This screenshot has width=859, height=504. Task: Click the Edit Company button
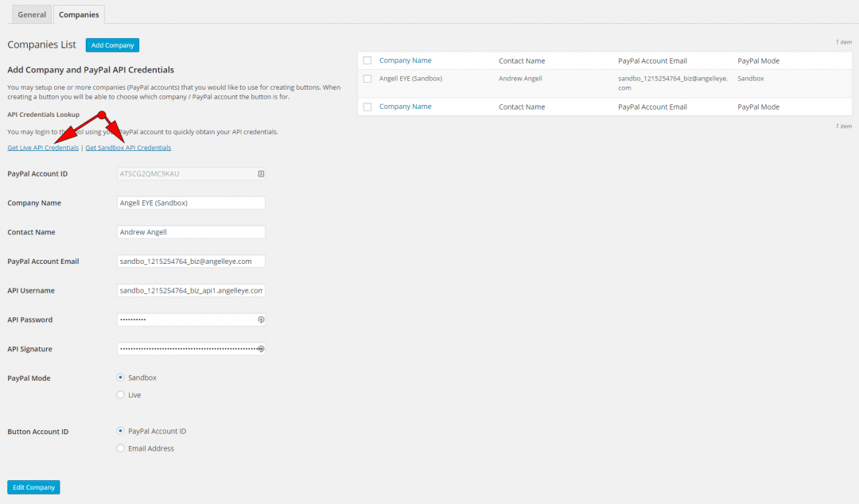tap(33, 487)
